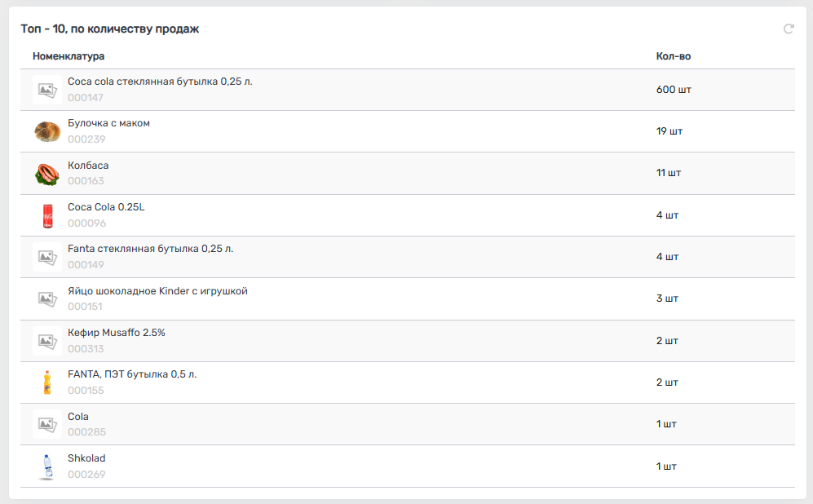Select the FANTA, ПЭТ бутылка 0,5 л. name
Screen dimensions: 813x504
[x=132, y=374]
